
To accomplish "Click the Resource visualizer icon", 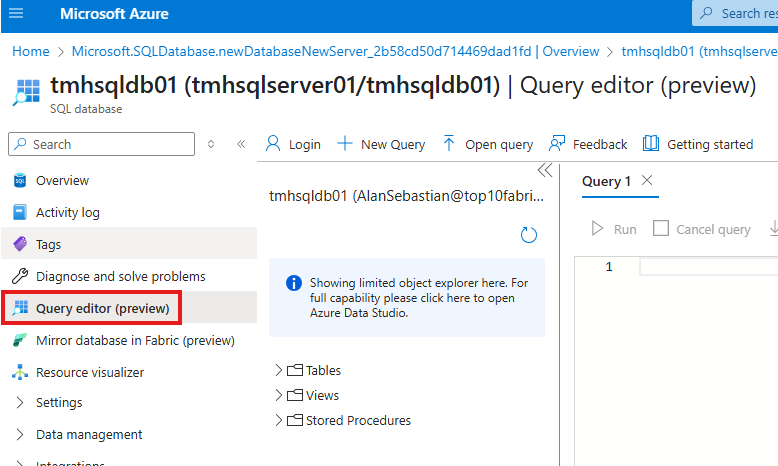I will tap(20, 372).
